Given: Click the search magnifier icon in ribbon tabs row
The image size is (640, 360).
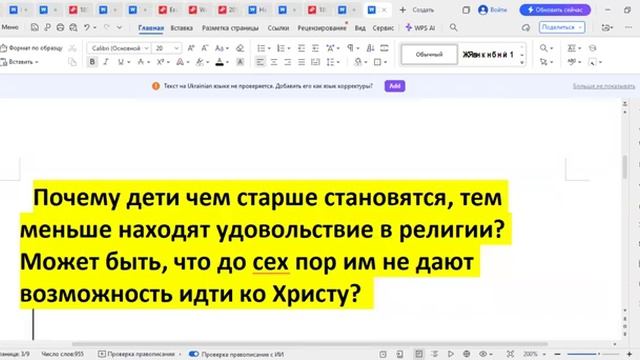Looking at the screenshot, I should 453,27.
